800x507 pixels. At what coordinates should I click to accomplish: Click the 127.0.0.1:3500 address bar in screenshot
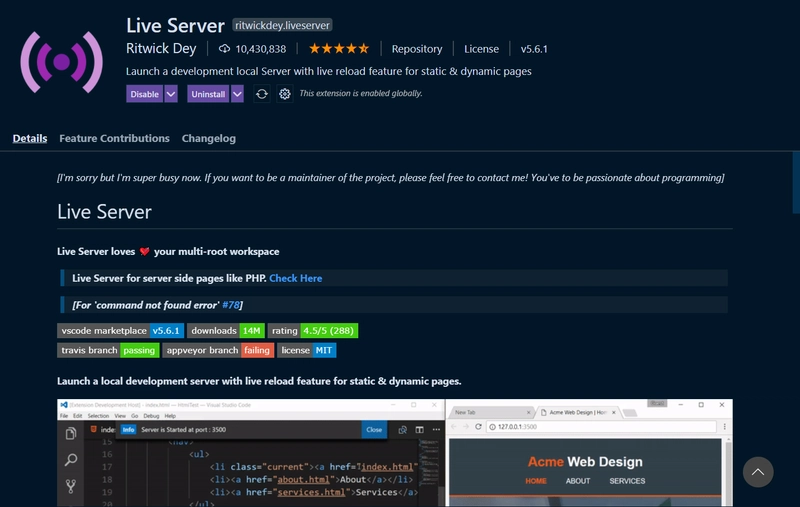602,426
